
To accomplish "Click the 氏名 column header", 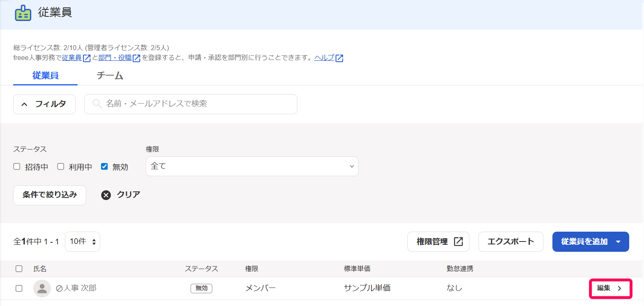I will point(40,269).
